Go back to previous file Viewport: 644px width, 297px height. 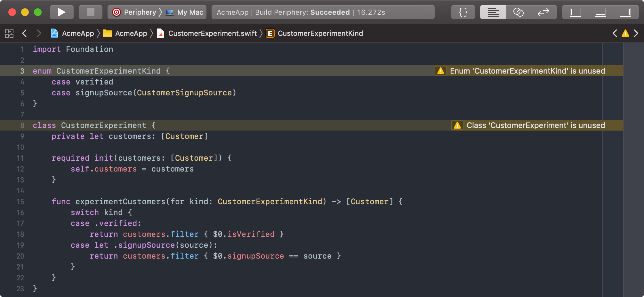coord(24,33)
